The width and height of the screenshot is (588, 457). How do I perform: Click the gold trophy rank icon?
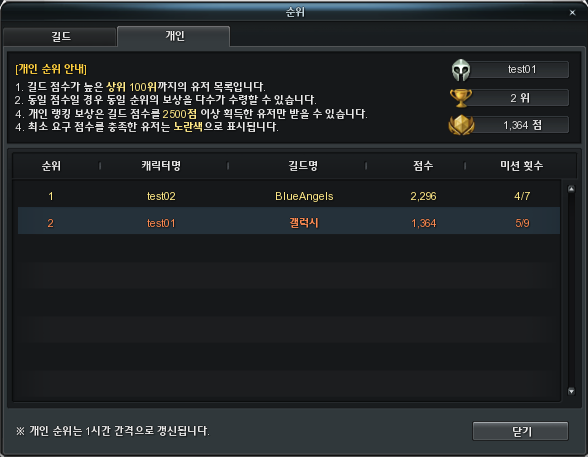click(x=461, y=98)
